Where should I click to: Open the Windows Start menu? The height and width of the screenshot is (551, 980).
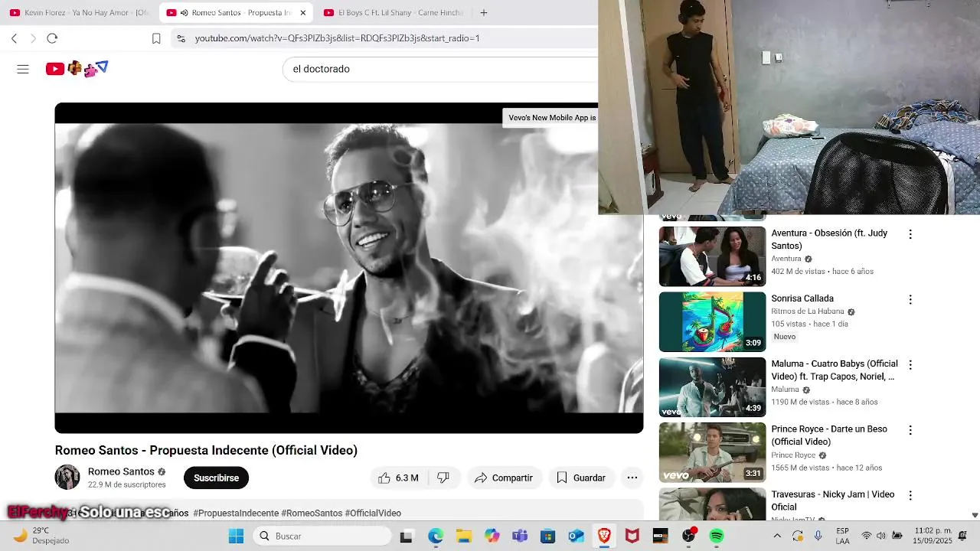point(236,536)
